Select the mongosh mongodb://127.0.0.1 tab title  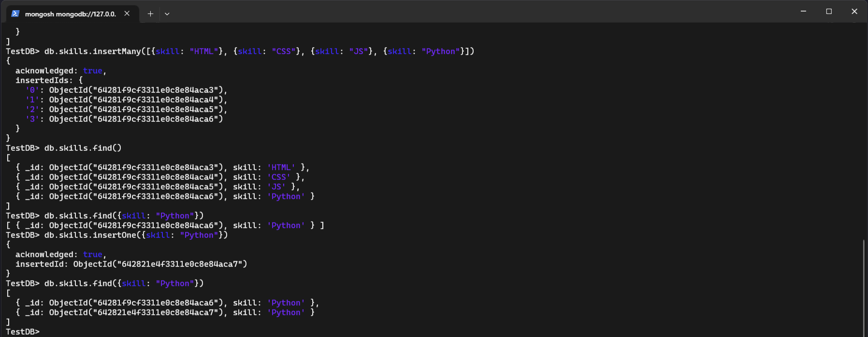[71, 14]
